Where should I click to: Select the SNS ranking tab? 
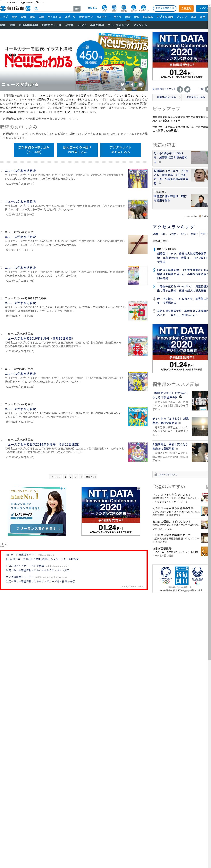[x=183, y=233]
